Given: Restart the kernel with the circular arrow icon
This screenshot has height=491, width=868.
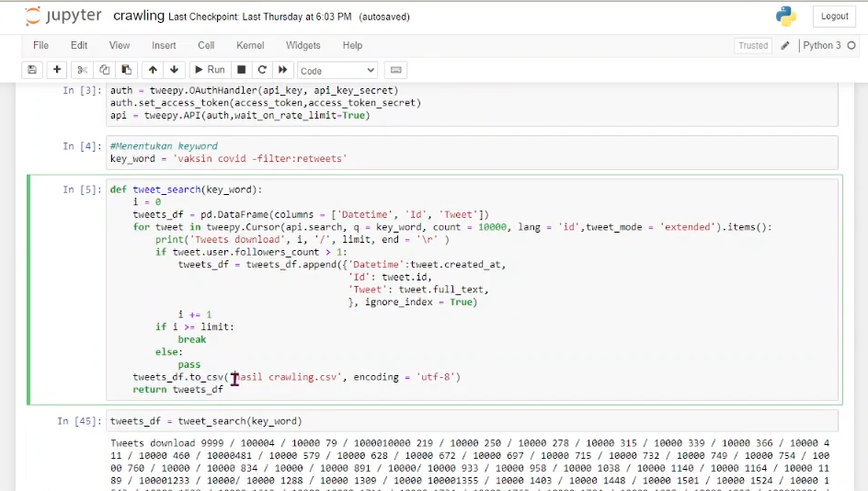Looking at the screenshot, I should (x=262, y=70).
